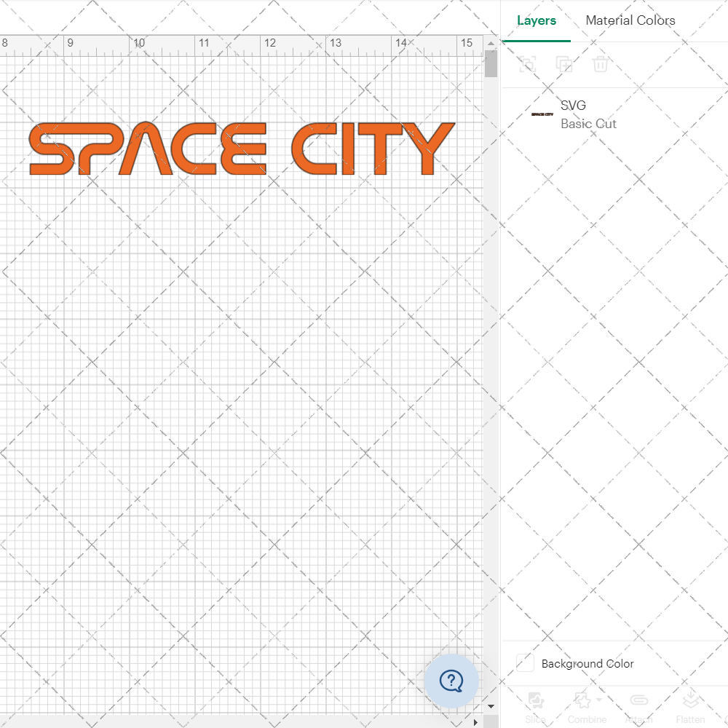Click the Combine tool icon
The width and height of the screenshot is (728, 728).
point(582,700)
